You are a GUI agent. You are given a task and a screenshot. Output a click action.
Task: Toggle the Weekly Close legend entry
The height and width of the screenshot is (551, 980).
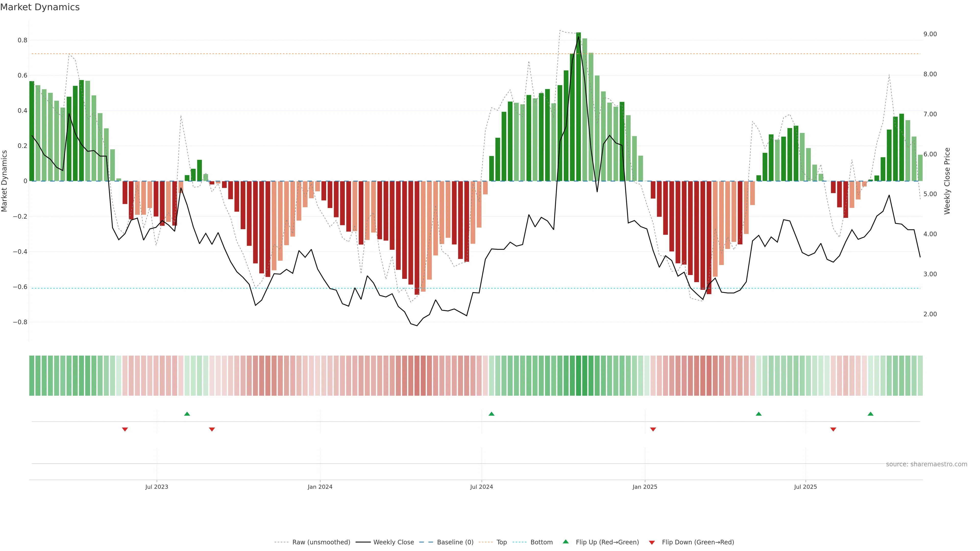point(393,542)
